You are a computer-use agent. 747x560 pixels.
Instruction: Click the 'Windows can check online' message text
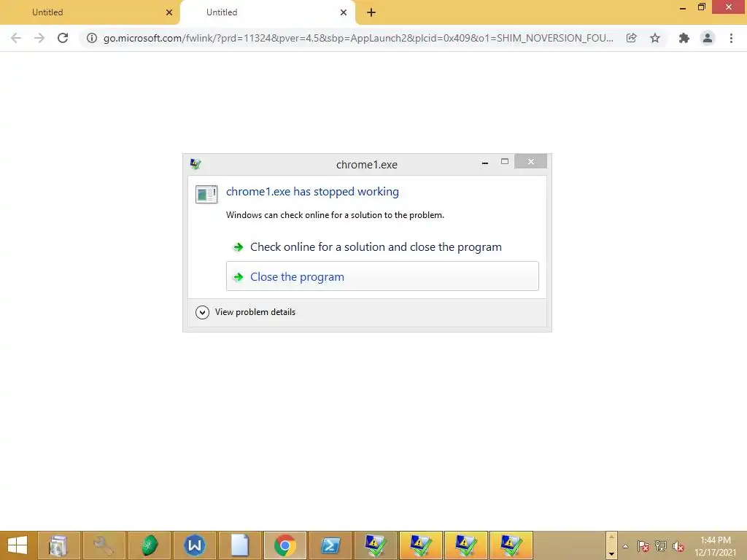pyautogui.click(x=335, y=215)
